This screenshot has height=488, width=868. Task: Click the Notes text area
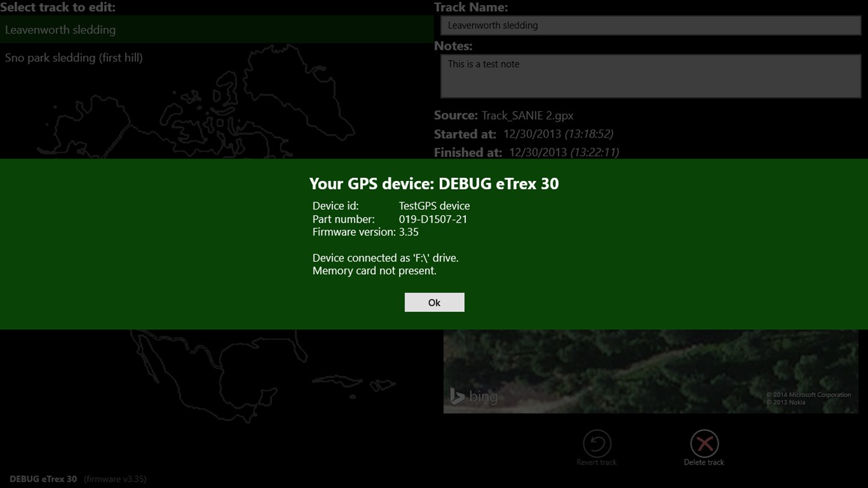(649, 74)
